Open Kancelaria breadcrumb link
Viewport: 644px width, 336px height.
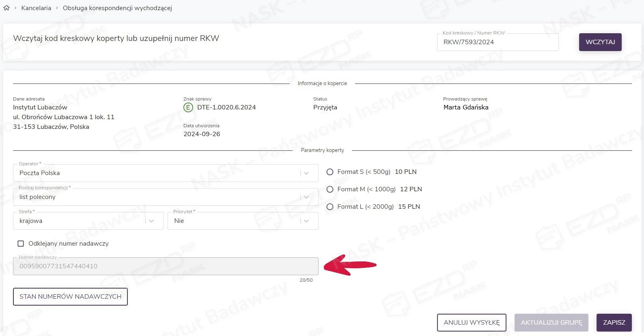tap(36, 8)
